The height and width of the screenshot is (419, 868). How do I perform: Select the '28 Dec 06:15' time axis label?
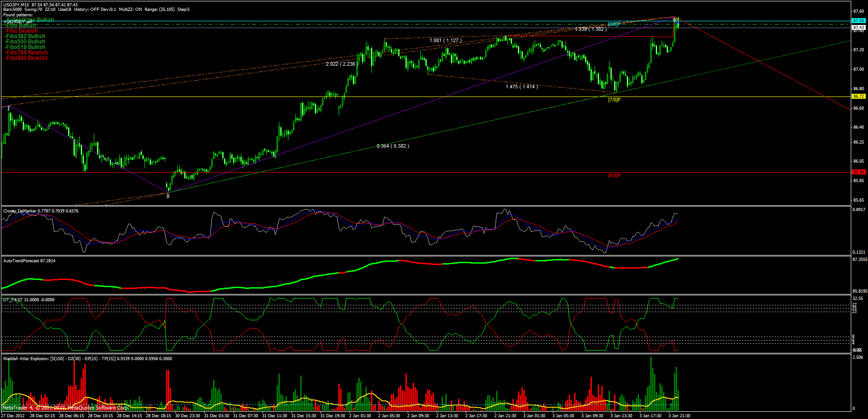[x=72, y=416]
